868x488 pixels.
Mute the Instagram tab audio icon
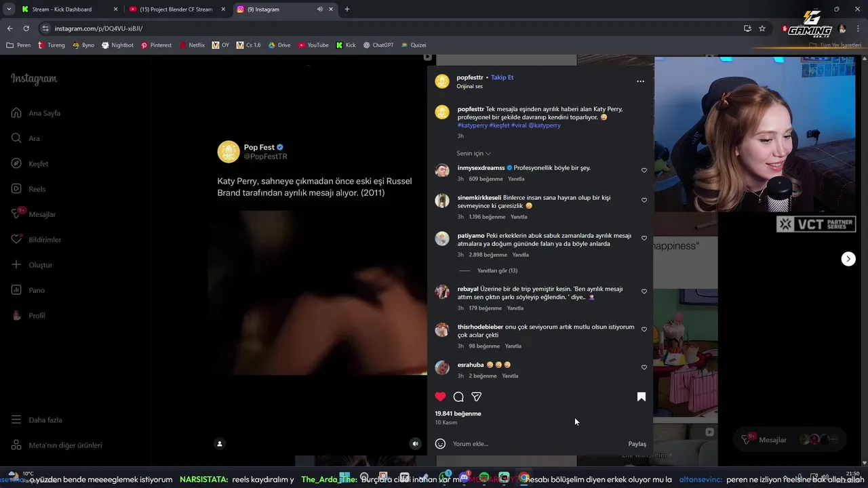[x=319, y=9]
